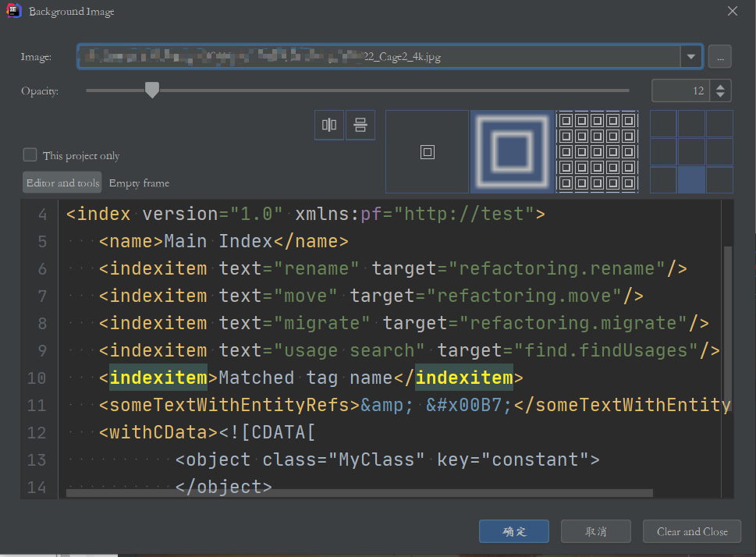This screenshot has width=756, height=557.
Task: Select the plain centered image mode
Action: [428, 152]
